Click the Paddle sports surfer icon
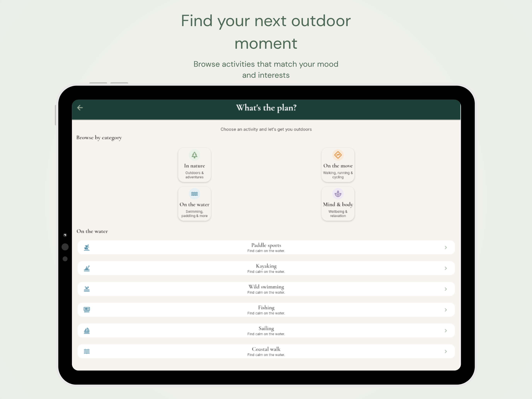This screenshot has height=399, width=532. click(x=87, y=247)
